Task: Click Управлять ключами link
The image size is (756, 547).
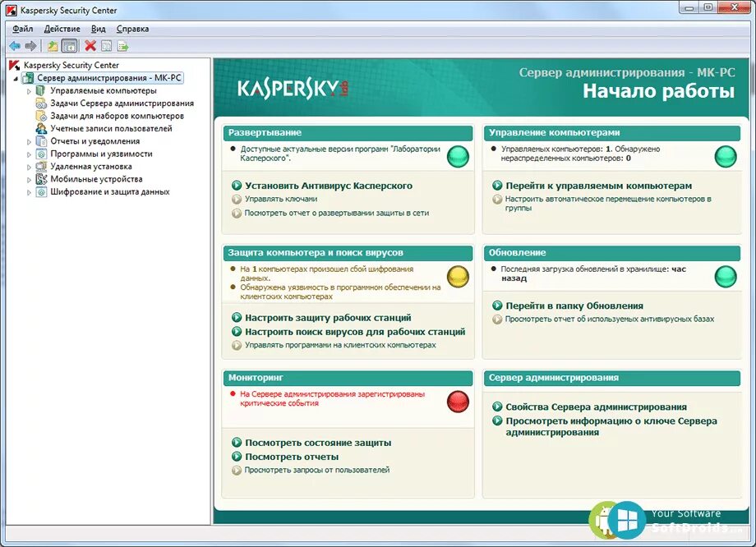Action: (280, 199)
